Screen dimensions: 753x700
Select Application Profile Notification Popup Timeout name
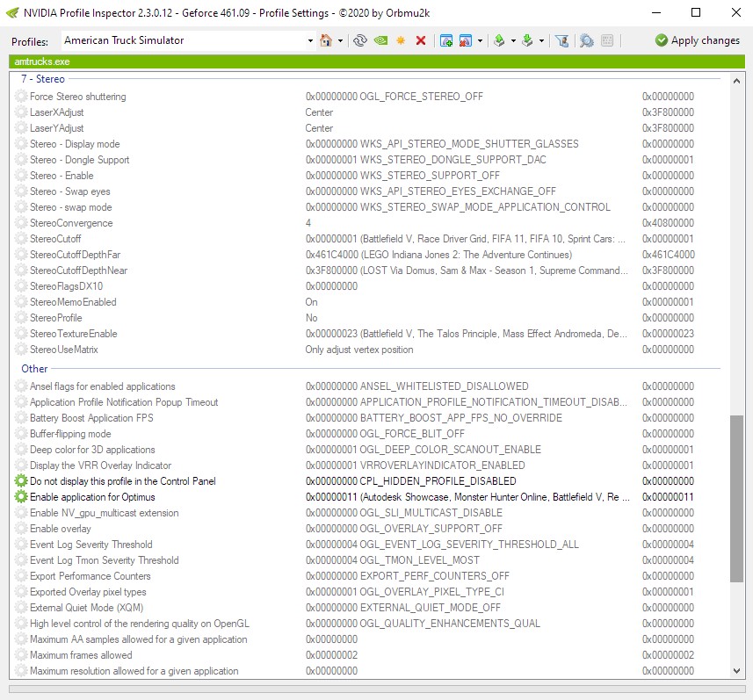coord(124,402)
